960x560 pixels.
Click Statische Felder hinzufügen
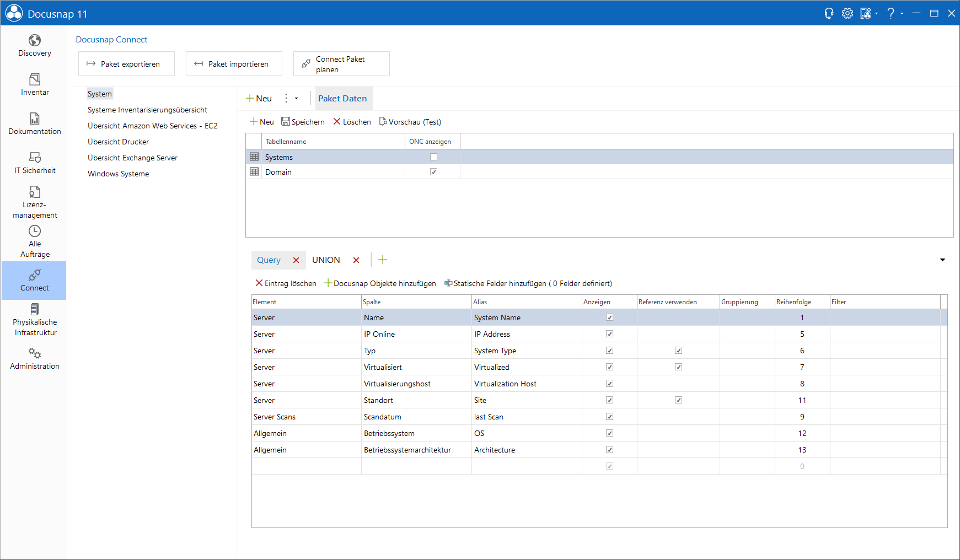(x=528, y=283)
